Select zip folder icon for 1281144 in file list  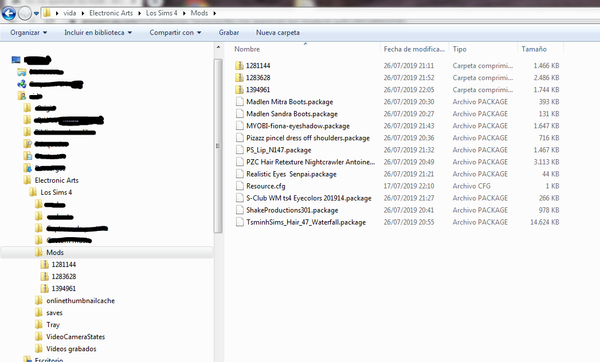click(x=240, y=65)
